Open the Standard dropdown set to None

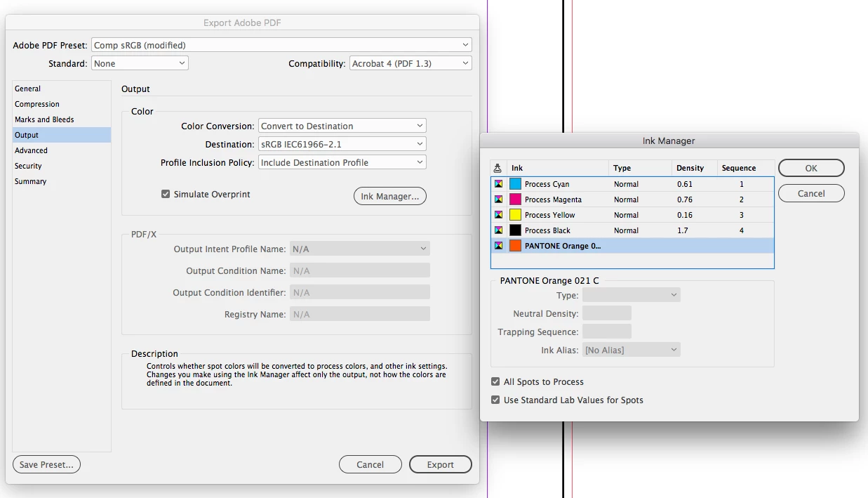tap(140, 63)
